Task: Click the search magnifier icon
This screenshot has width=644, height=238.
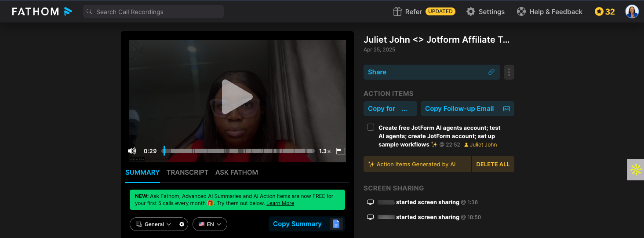Action: [89, 12]
